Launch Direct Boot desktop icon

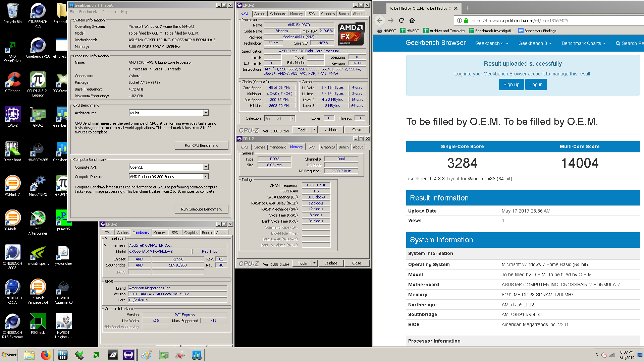tap(12, 151)
